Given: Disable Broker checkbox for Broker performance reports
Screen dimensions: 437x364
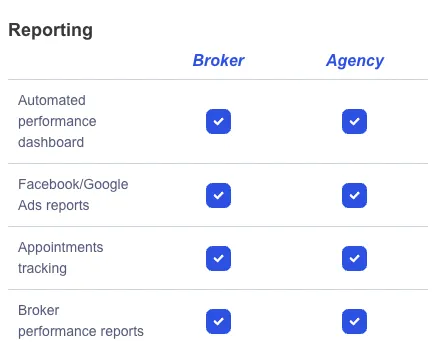Looking at the screenshot, I should coord(218,321).
